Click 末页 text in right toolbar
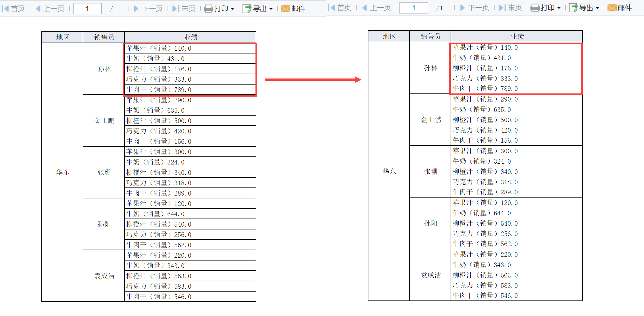The image size is (644, 316). [x=515, y=8]
